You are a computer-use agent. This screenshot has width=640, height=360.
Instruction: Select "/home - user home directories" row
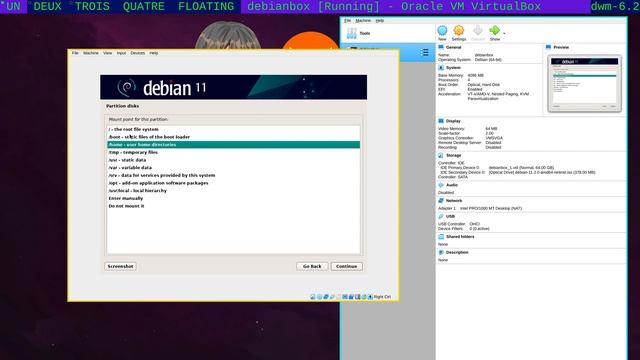233,145
